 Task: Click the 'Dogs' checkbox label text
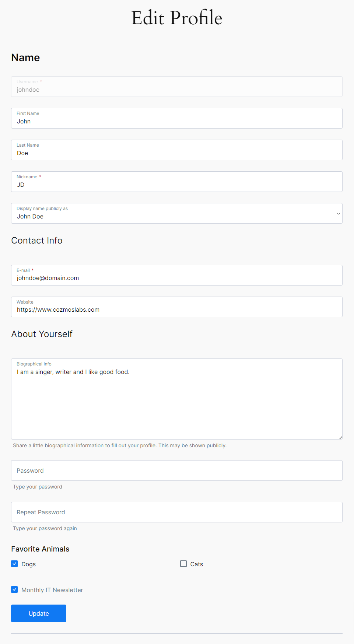(x=28, y=564)
